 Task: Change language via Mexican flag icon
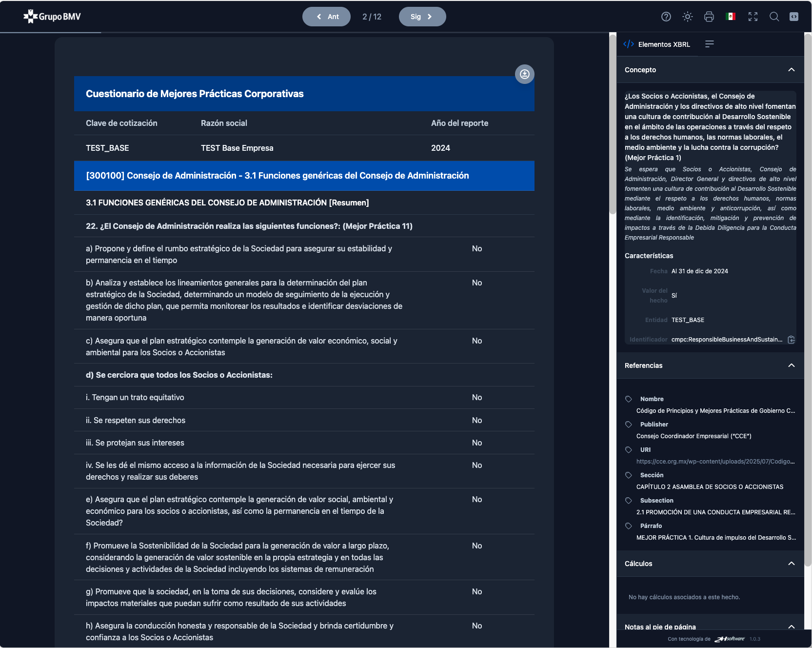click(731, 17)
